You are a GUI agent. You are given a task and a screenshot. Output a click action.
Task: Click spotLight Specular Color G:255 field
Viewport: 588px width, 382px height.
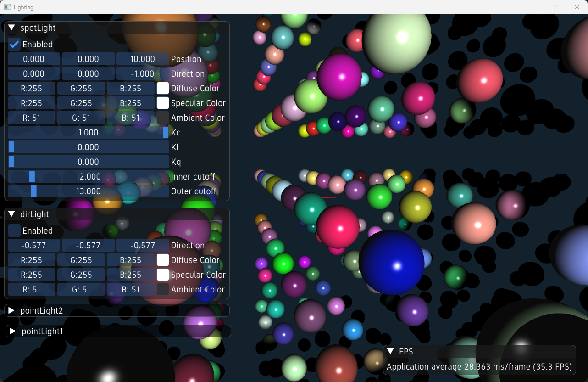click(x=81, y=103)
